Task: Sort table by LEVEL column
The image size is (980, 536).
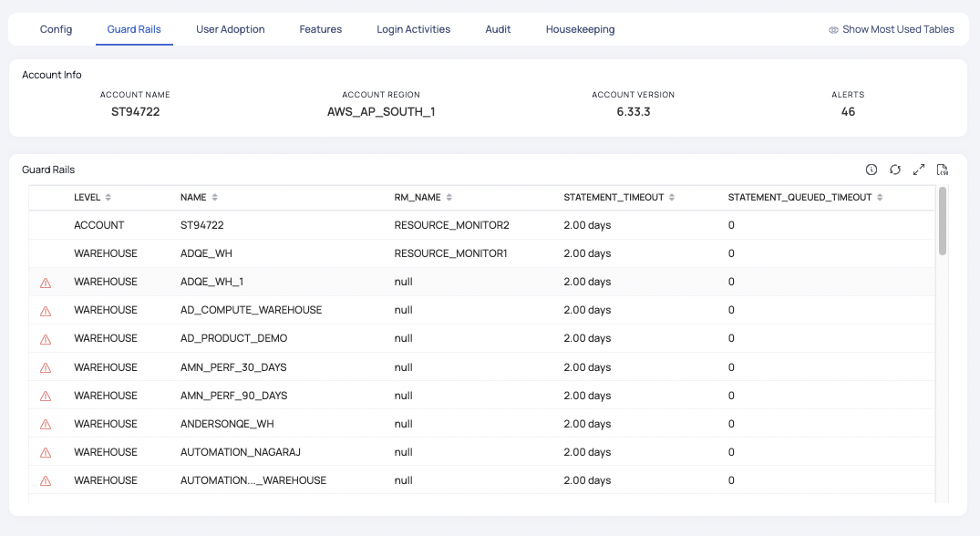Action: [x=108, y=198]
